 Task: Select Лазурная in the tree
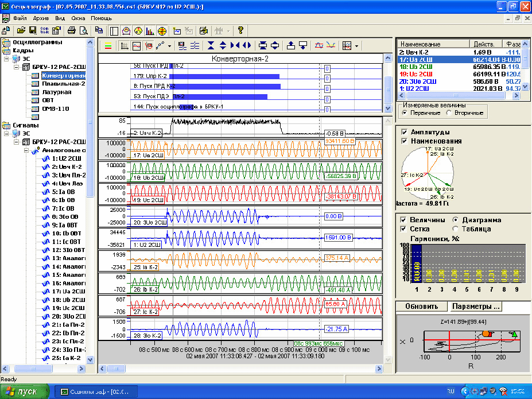click(x=57, y=92)
